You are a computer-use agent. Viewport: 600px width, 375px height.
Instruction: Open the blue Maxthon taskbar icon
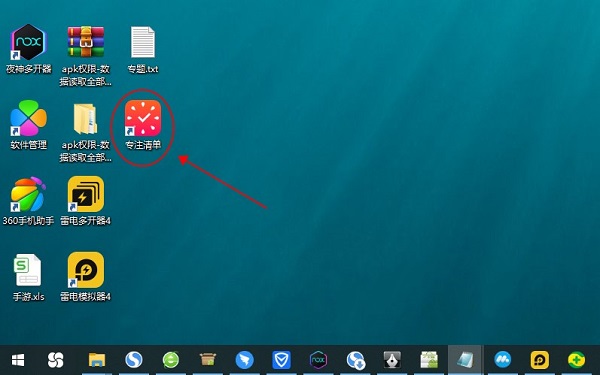click(x=503, y=360)
